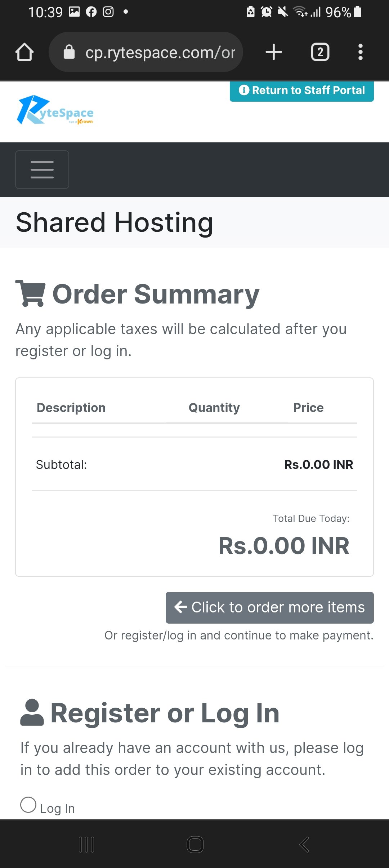
Task: Tap the cp.rytespace.com address bar
Action: point(146,52)
